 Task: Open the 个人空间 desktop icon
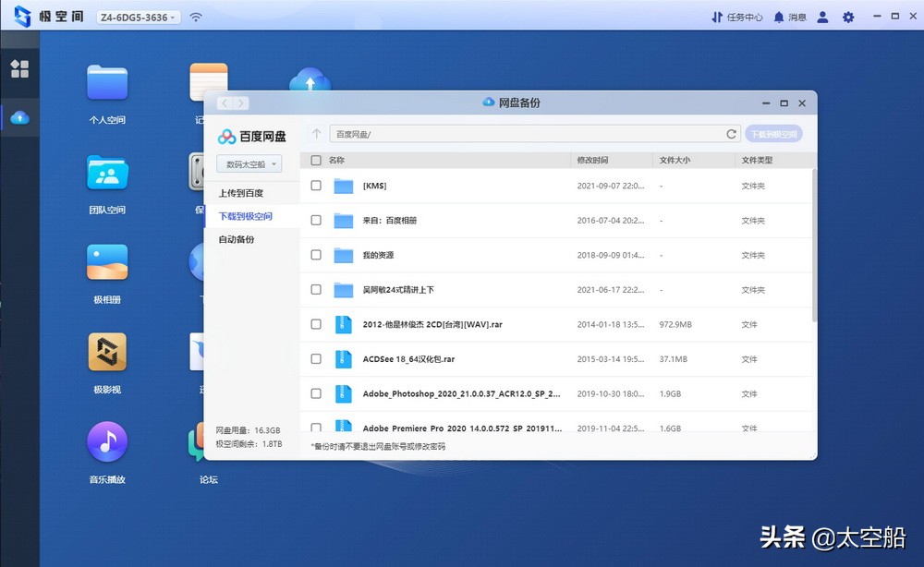click(107, 83)
